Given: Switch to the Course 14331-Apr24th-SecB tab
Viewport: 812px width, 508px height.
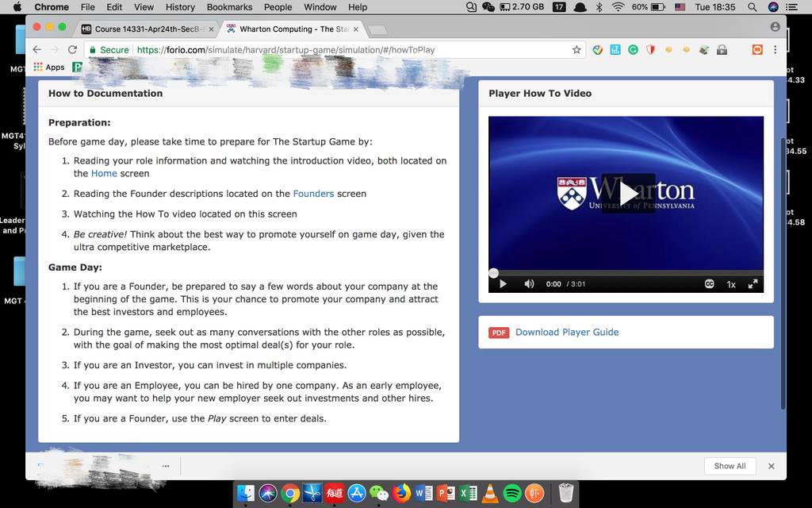Looking at the screenshot, I should (147, 29).
